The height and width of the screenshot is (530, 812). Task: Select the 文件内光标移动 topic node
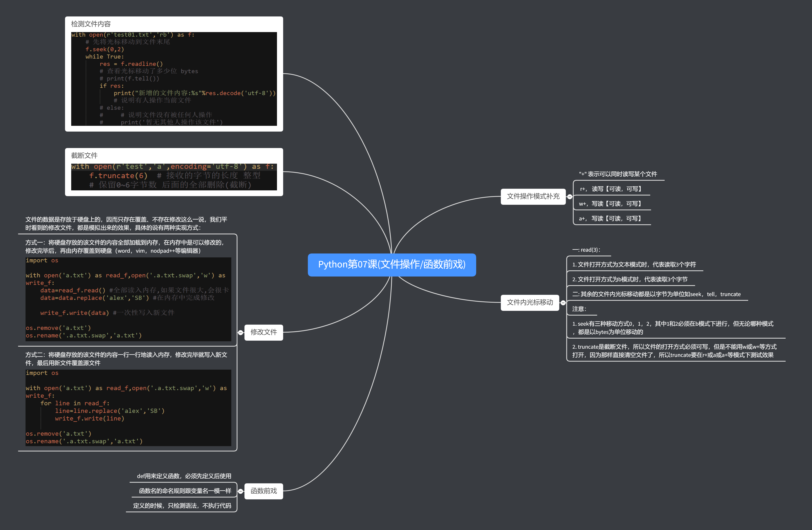pos(530,303)
